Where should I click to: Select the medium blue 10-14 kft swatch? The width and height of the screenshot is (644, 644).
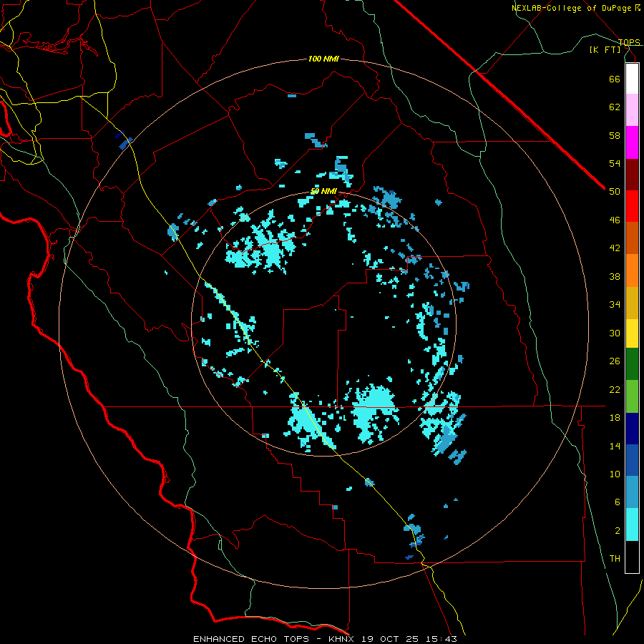tap(632, 460)
